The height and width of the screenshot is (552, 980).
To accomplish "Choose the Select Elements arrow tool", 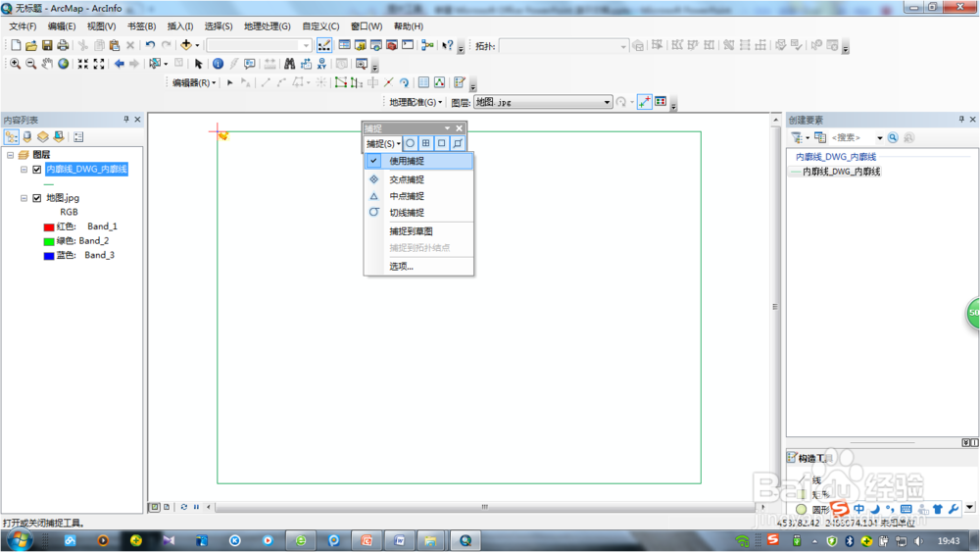I will 199,64.
